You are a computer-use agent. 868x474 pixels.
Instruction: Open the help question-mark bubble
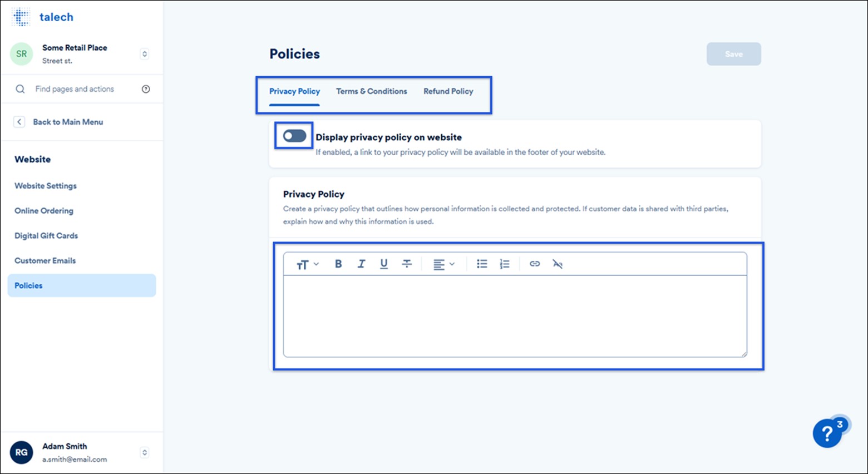coord(827,433)
